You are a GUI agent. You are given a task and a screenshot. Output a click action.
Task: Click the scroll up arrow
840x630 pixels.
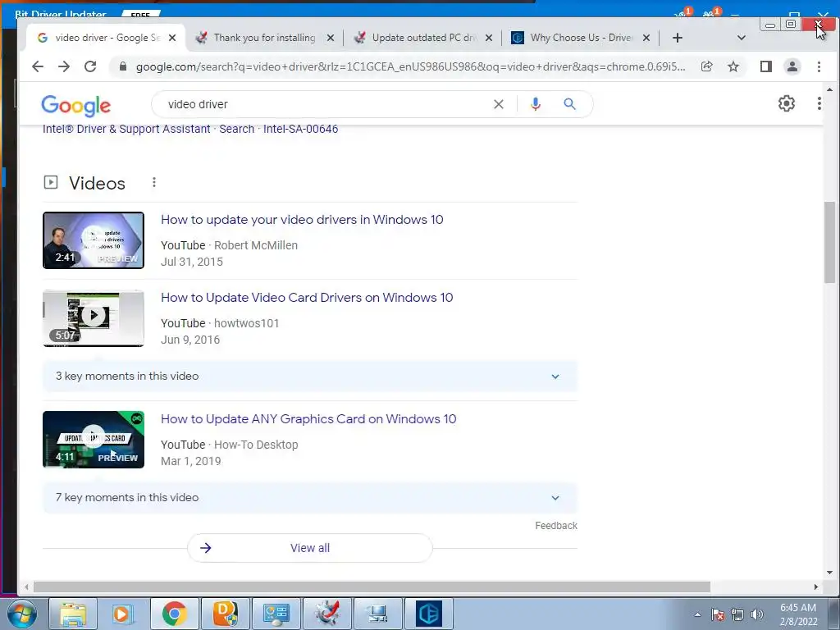[x=829, y=89]
